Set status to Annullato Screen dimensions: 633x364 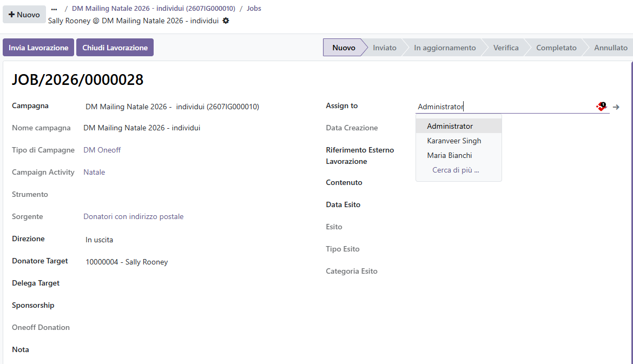tap(611, 48)
